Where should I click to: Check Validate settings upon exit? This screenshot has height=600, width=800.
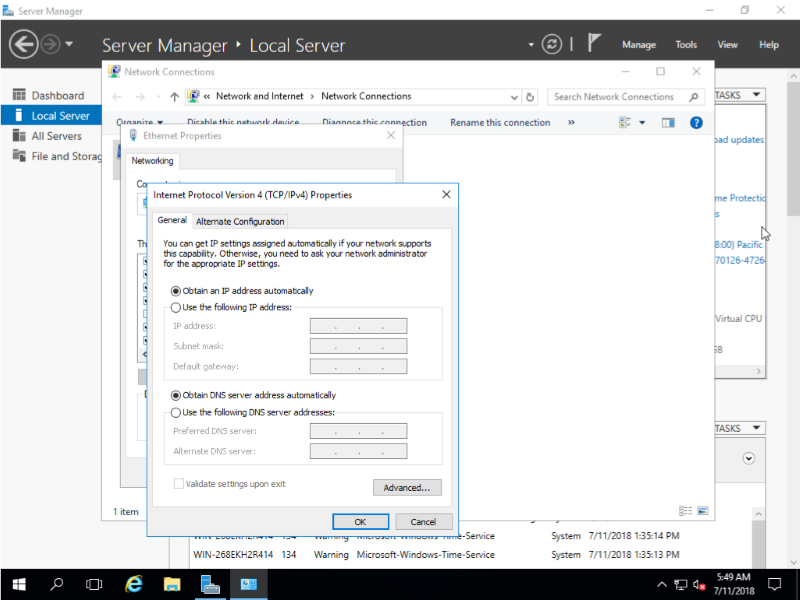tap(179, 484)
